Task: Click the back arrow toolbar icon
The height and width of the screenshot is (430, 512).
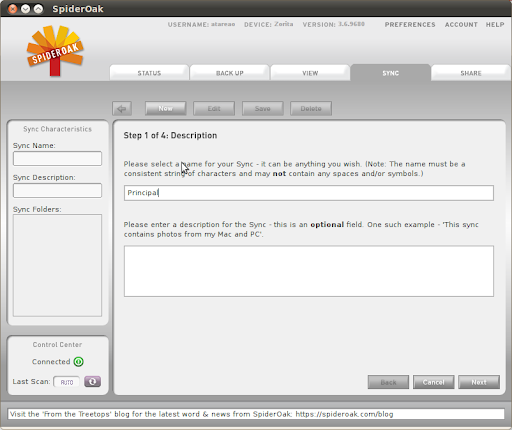Action: (122, 109)
